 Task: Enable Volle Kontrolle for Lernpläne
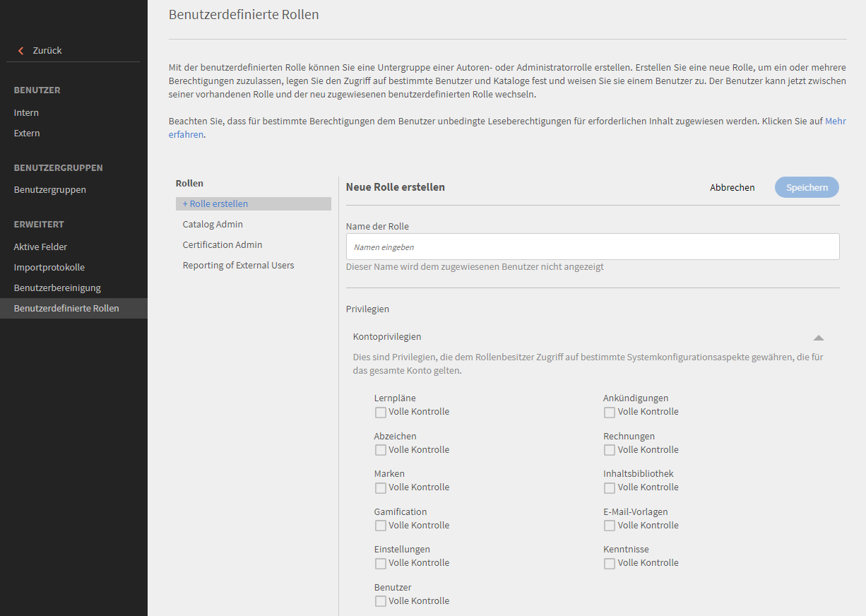(x=381, y=413)
